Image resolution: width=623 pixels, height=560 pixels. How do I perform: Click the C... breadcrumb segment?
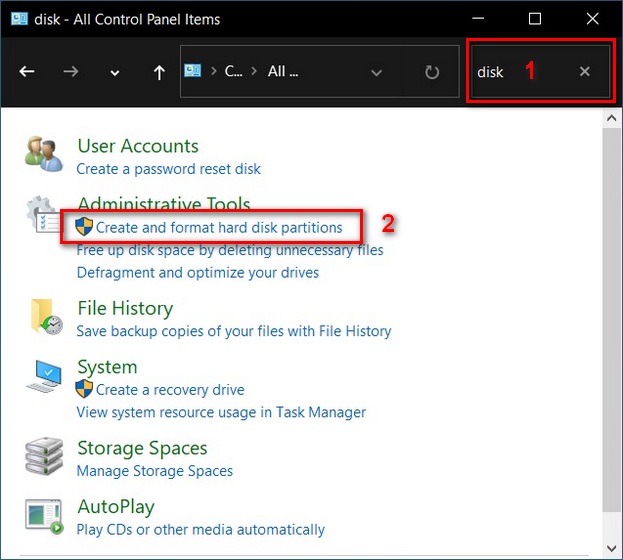pyautogui.click(x=234, y=71)
